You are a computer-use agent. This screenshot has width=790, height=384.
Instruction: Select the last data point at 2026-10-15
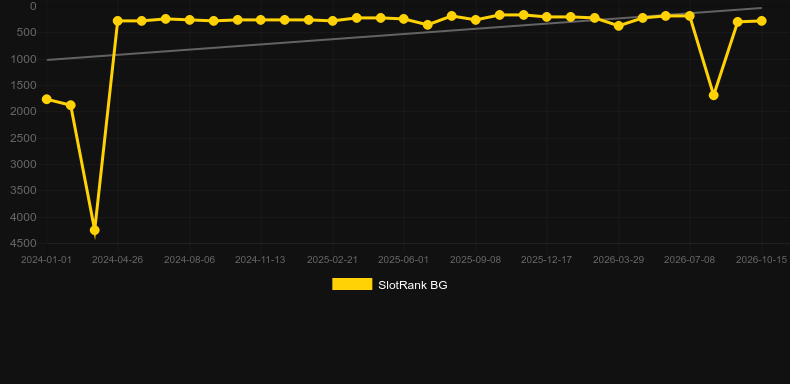tap(761, 21)
